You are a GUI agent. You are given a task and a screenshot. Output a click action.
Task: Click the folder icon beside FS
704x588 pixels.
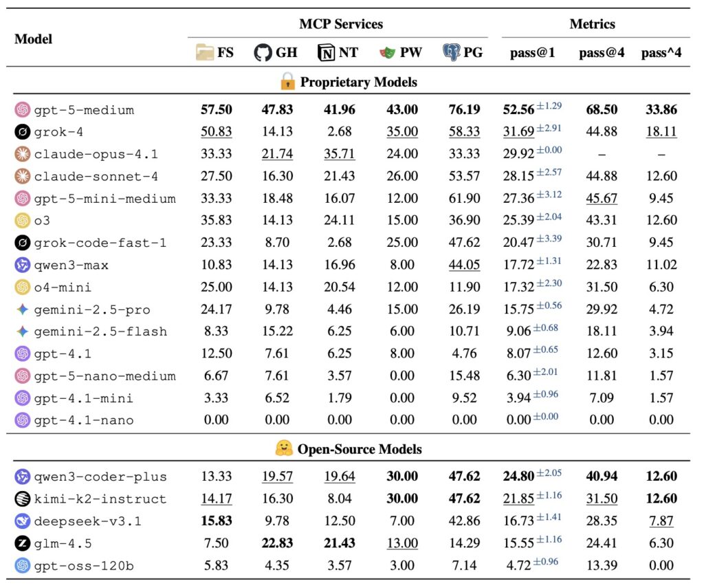click(x=204, y=53)
